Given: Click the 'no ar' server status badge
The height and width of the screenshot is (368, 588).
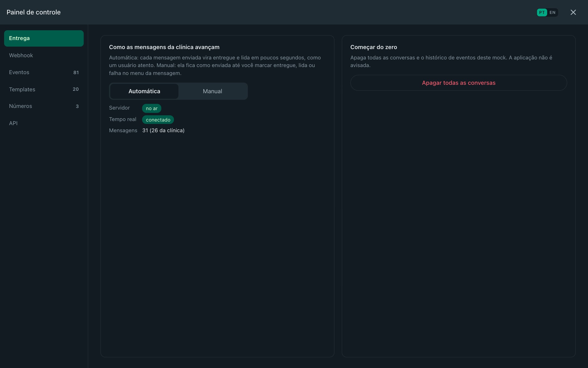Looking at the screenshot, I should coord(152,108).
